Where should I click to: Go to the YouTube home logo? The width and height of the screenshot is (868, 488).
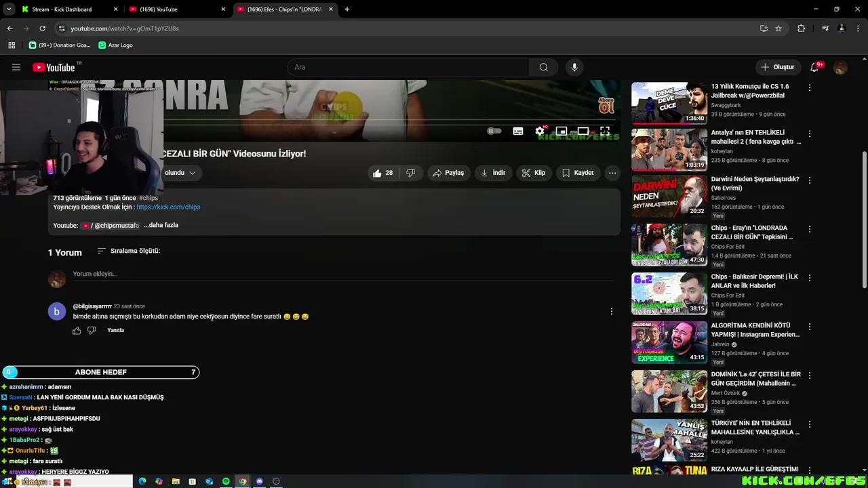[x=54, y=67]
